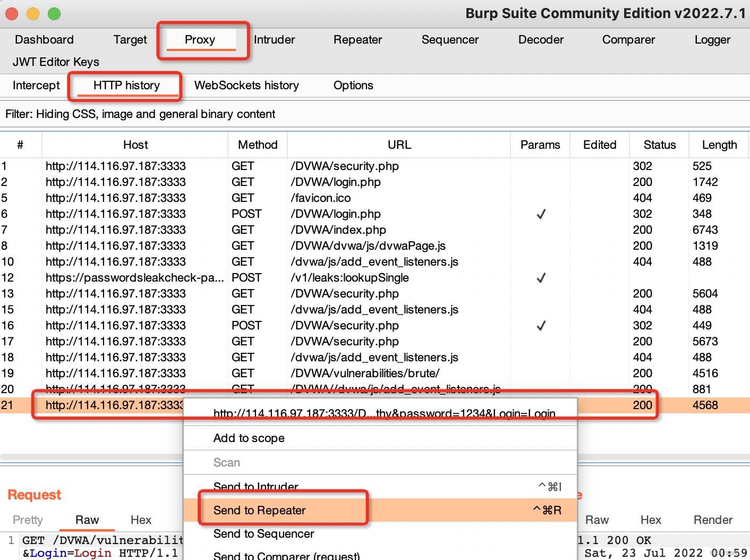Viewport: 750px width, 560px height.
Task: Open the response Render view
Action: pyautogui.click(x=713, y=520)
